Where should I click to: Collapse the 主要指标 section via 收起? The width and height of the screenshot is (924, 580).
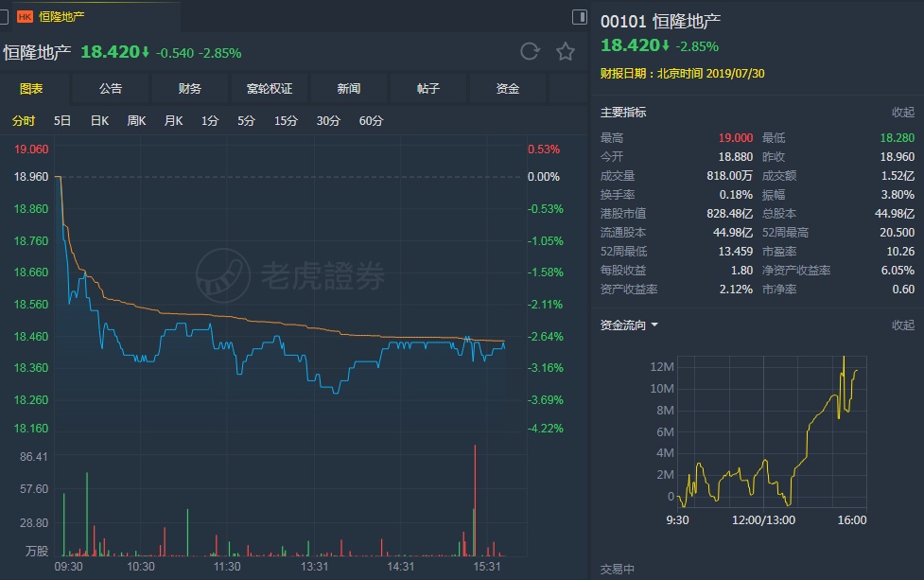(x=903, y=112)
